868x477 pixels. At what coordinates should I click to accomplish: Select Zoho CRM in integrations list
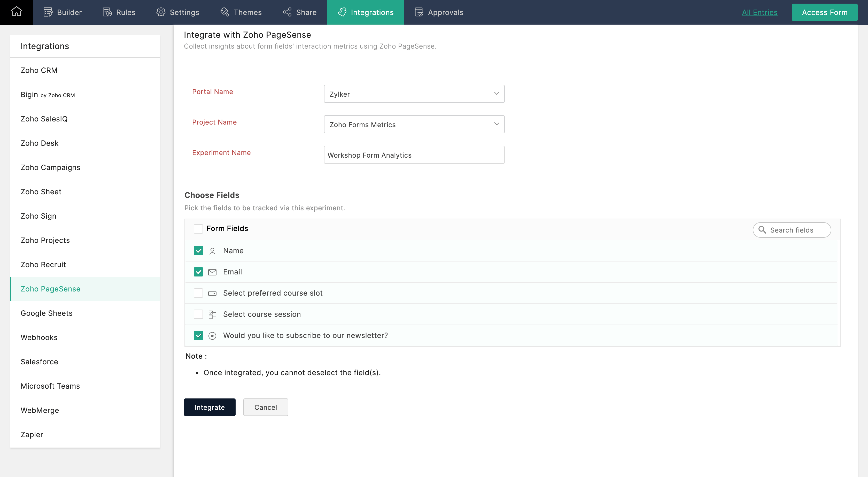85,70
